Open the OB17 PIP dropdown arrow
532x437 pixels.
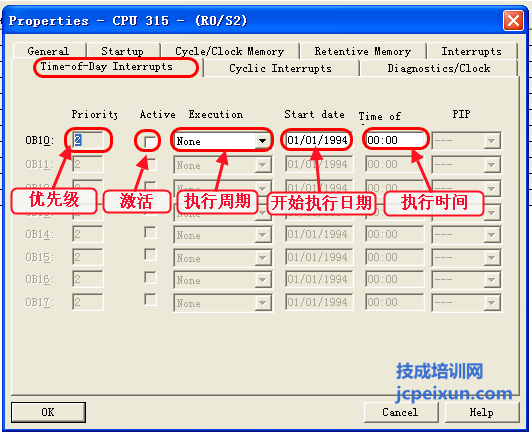(x=491, y=303)
